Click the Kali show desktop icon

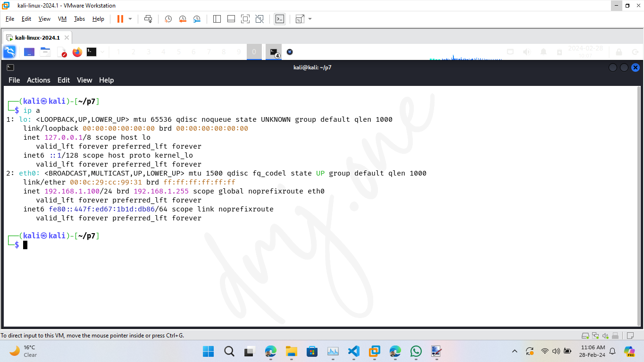pyautogui.click(x=29, y=52)
